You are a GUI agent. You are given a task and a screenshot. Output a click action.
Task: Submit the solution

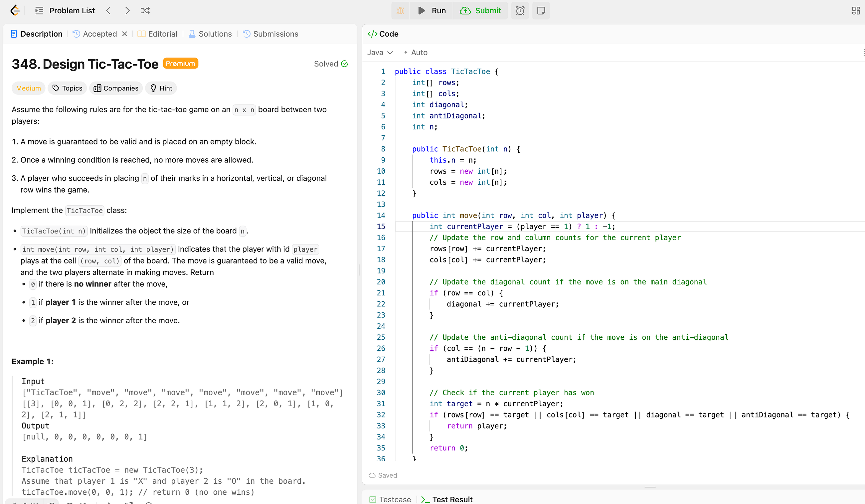pyautogui.click(x=480, y=11)
